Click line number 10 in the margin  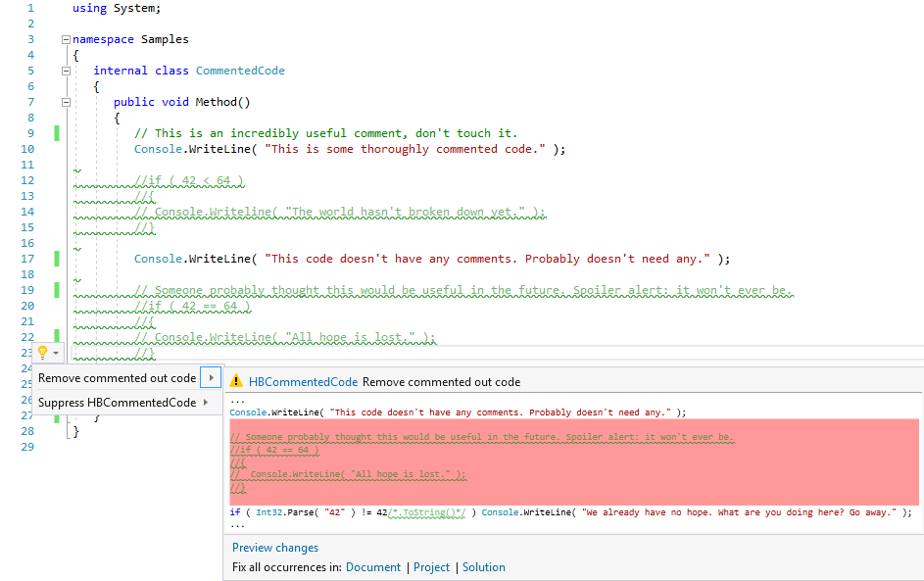pos(27,149)
